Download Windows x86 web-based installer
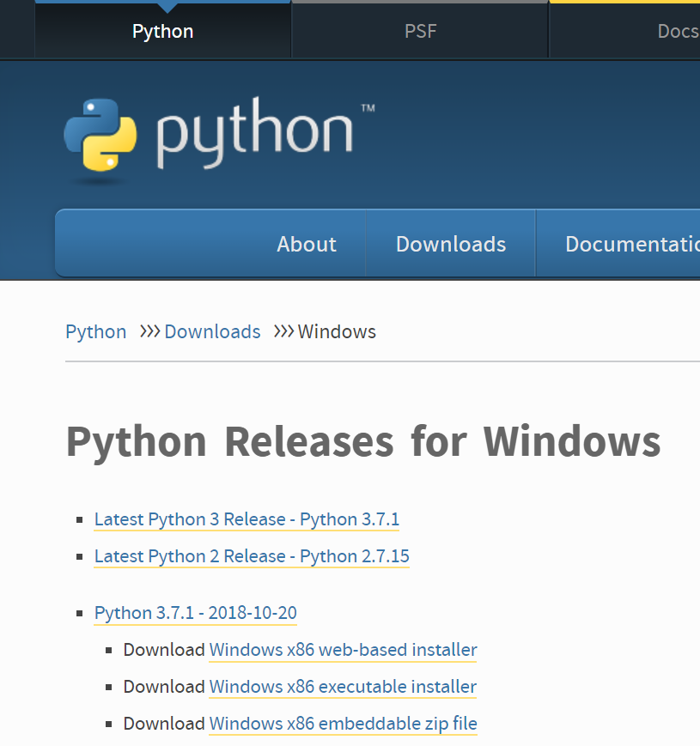This screenshot has width=700, height=746. 343,650
